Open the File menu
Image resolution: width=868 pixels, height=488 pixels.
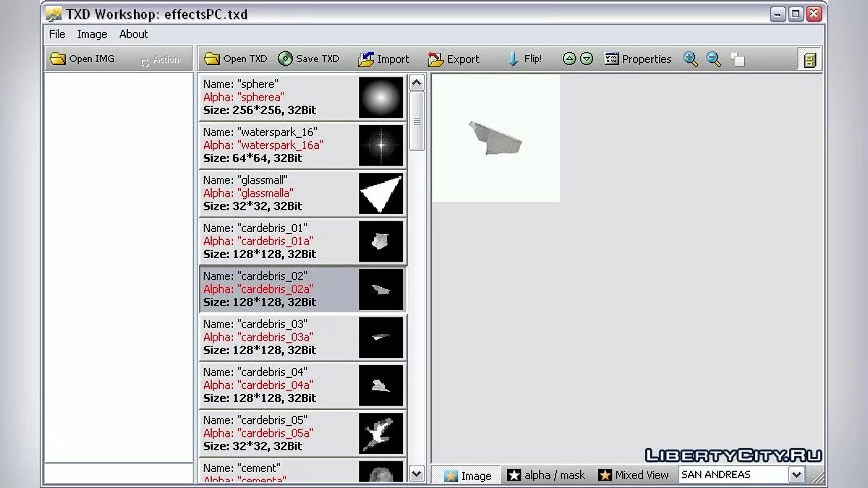(57, 34)
